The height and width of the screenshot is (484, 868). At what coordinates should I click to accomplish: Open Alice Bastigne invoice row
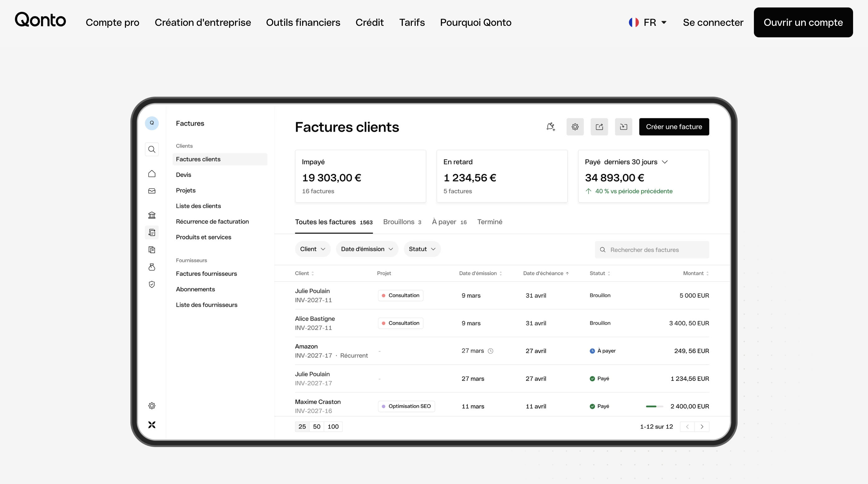502,323
